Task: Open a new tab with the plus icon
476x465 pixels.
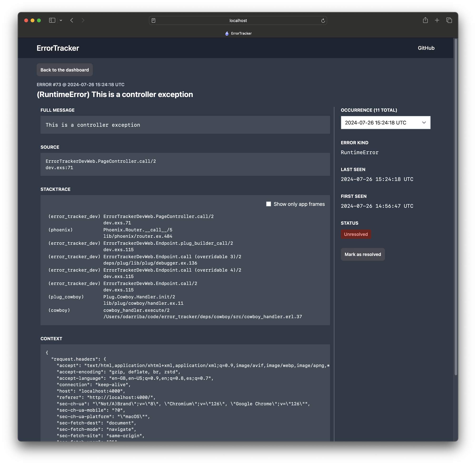Action: (x=437, y=20)
